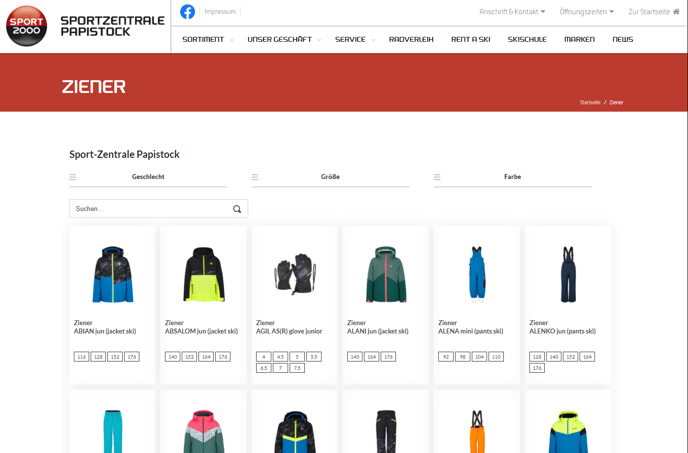The height and width of the screenshot is (453, 688).
Task: Open the Service menu
Action: point(350,40)
